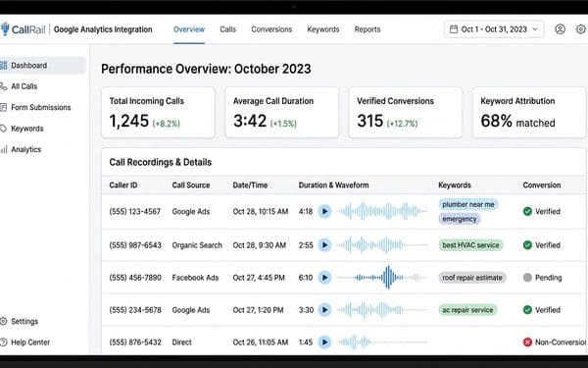Click the Caller ID column header
Screen dimensions: 588x368
coord(123,185)
